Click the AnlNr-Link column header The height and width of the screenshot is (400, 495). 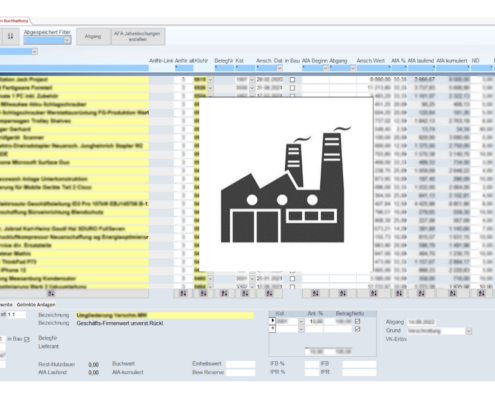[x=161, y=61]
